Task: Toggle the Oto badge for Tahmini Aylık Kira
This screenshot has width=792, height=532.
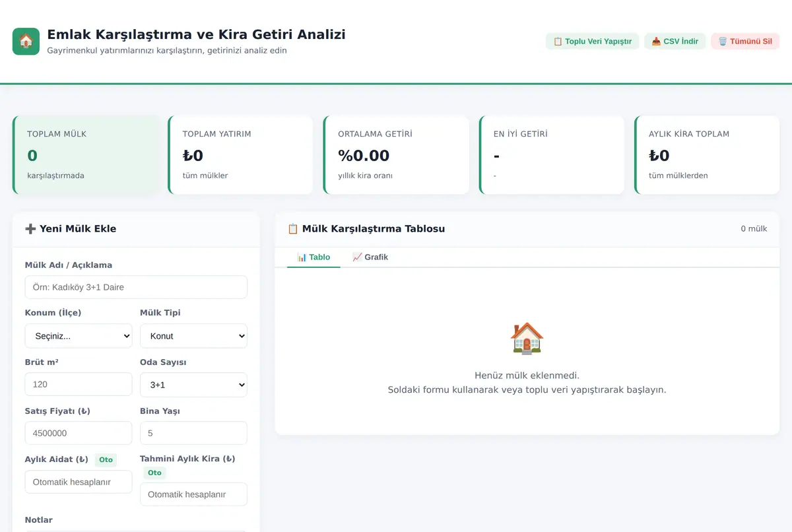Action: [154, 473]
